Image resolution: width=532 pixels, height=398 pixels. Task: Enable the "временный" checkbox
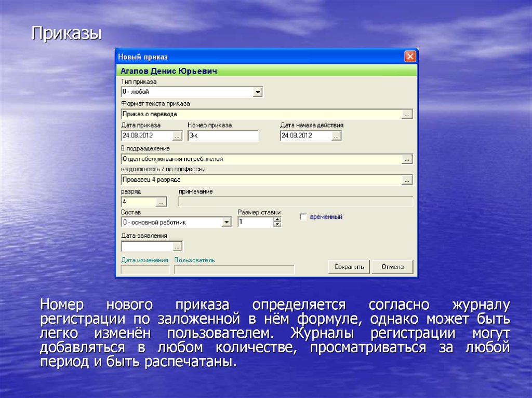[303, 216]
